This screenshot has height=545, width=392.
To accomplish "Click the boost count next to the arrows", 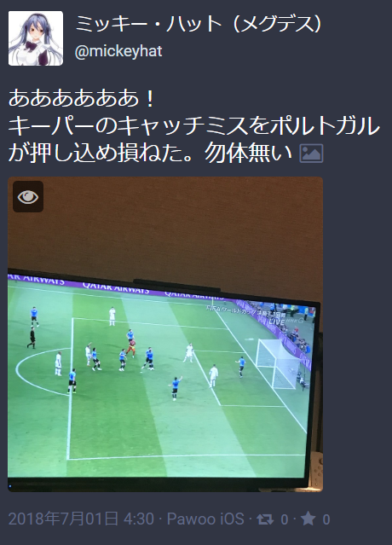I will (x=285, y=519).
